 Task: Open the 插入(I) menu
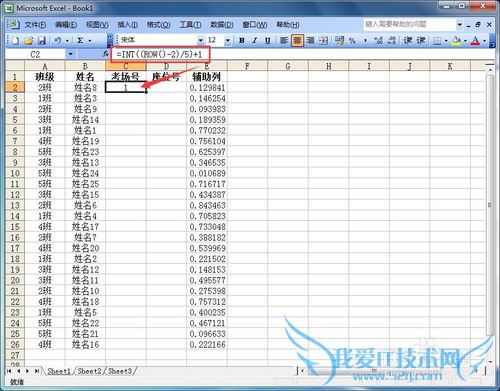click(128, 25)
